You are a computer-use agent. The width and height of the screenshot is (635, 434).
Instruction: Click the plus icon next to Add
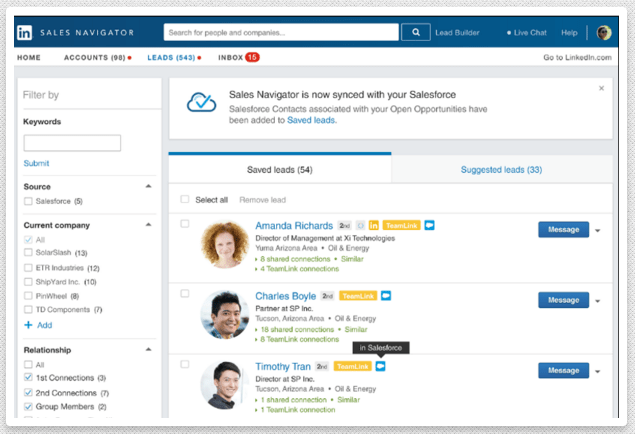tap(28, 325)
